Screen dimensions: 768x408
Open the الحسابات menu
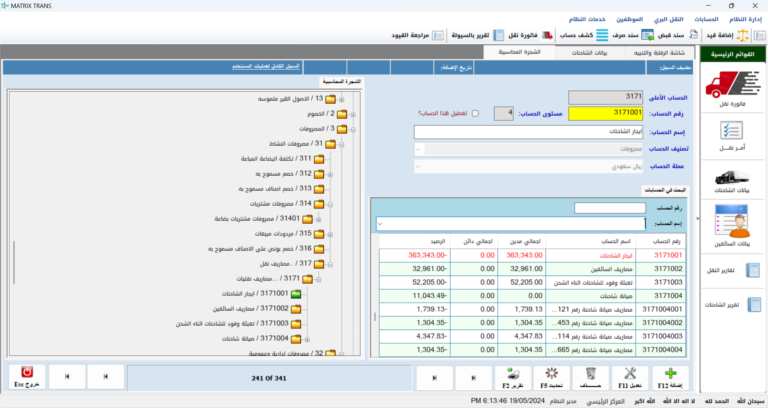point(706,19)
